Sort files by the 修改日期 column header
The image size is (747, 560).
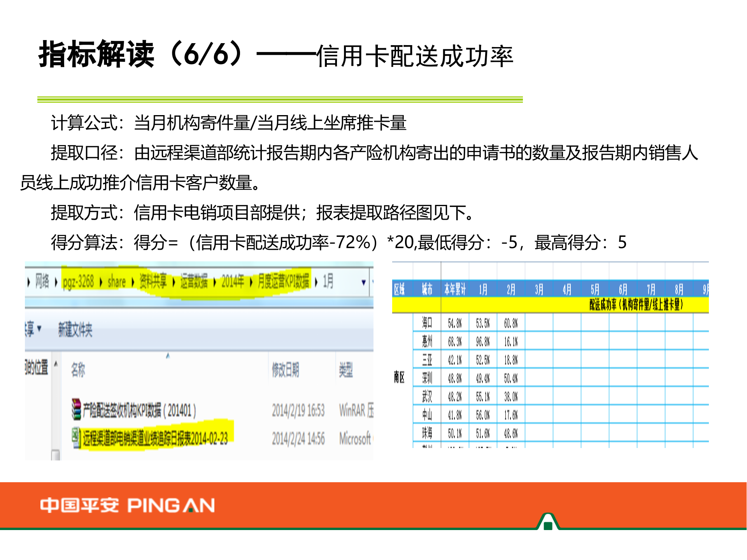(x=286, y=368)
